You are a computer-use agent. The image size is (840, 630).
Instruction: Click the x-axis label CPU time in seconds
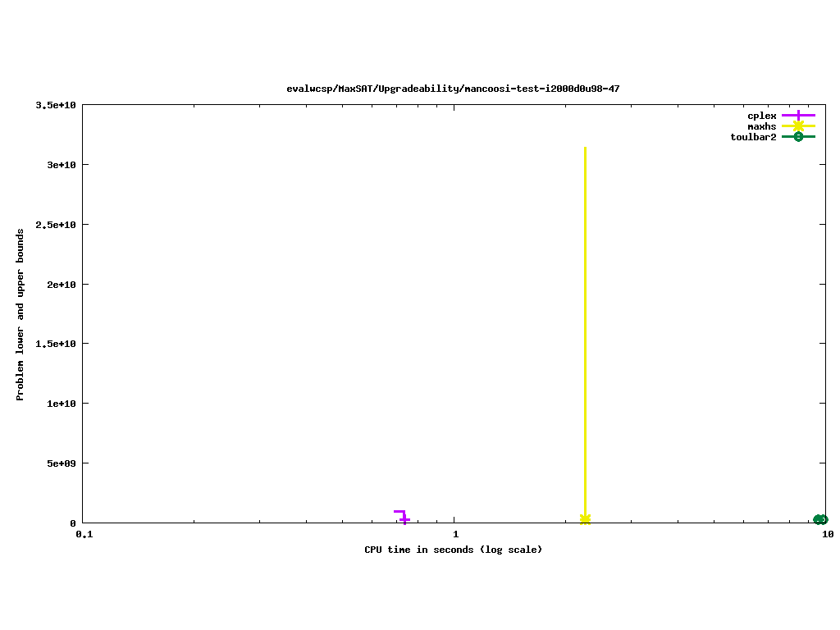(x=453, y=550)
